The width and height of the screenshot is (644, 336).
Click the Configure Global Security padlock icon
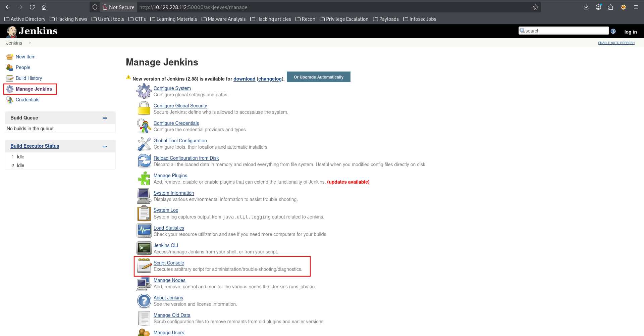(x=144, y=108)
